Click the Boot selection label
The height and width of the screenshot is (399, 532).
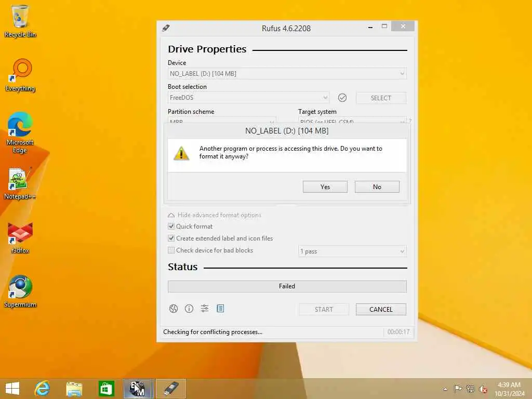point(187,87)
